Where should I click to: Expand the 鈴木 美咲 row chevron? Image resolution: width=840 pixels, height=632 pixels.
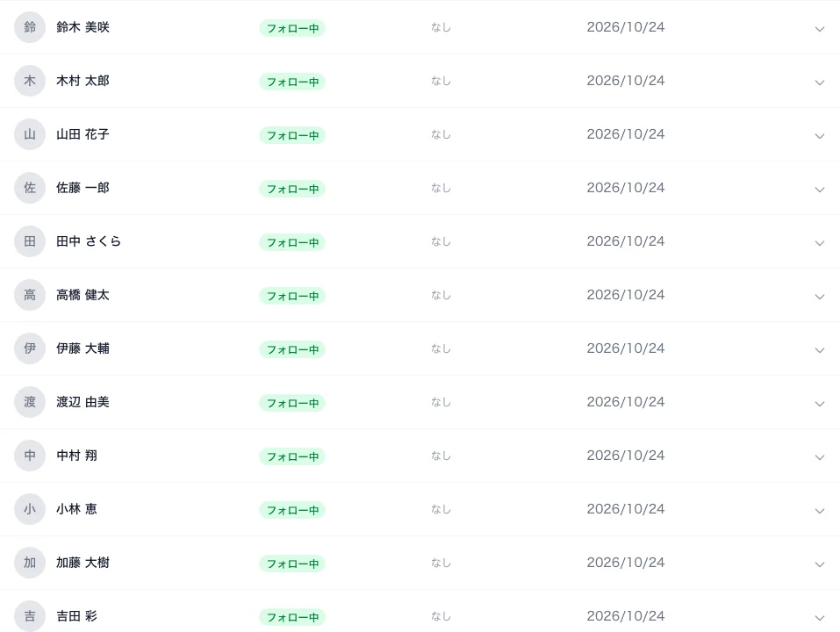(819, 29)
